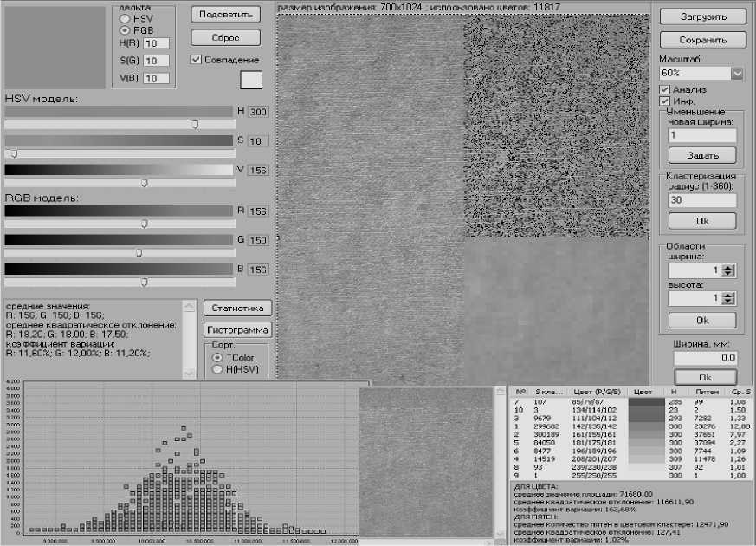Select table row with color 239/230/238
Viewport: 756px width, 546px height.
(x=630, y=467)
